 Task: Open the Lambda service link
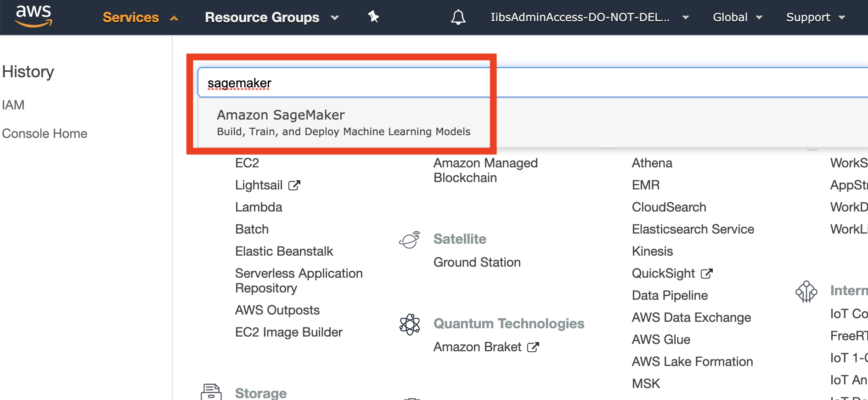coord(259,207)
